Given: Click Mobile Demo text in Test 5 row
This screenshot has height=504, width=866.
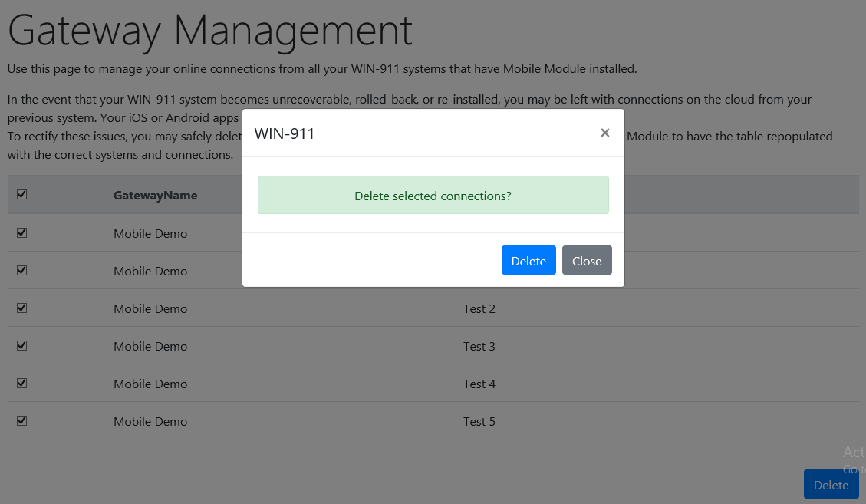Looking at the screenshot, I should [150, 421].
